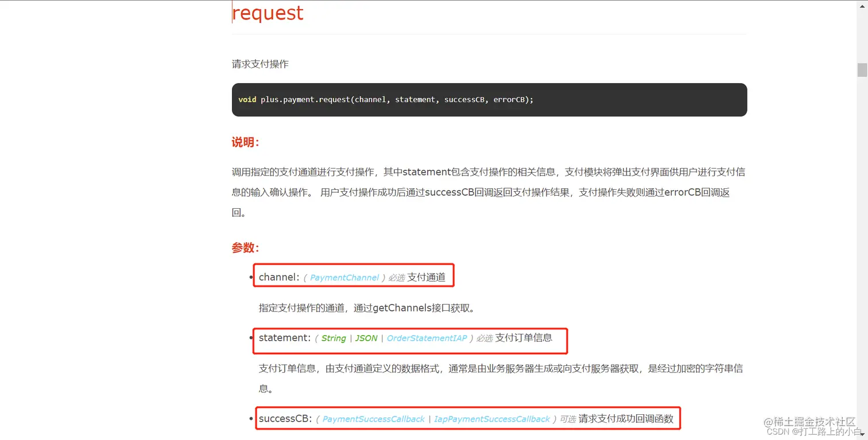Click the 'statement:' parameter name
The image size is (868, 440).
[x=285, y=338]
